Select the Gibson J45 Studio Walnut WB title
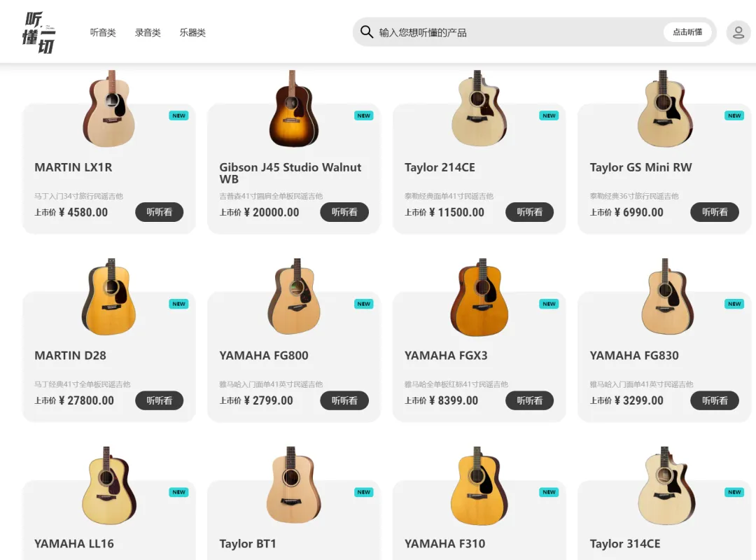Screen dimensions: 756x560 290,173
